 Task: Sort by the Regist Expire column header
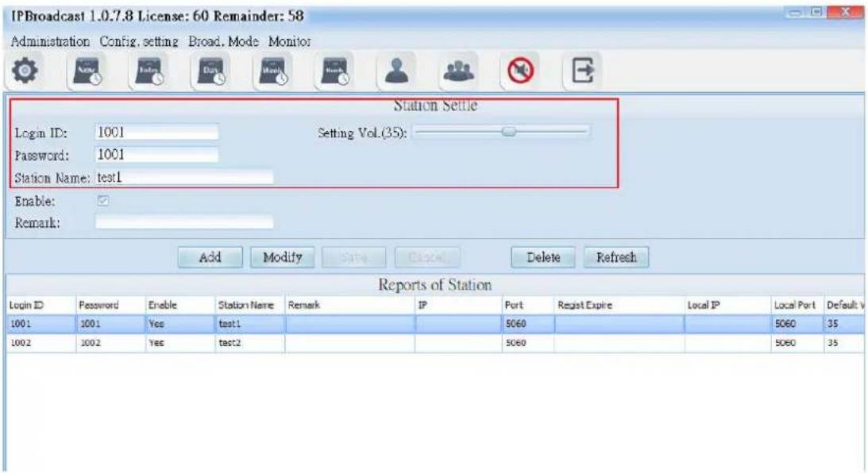619,305
